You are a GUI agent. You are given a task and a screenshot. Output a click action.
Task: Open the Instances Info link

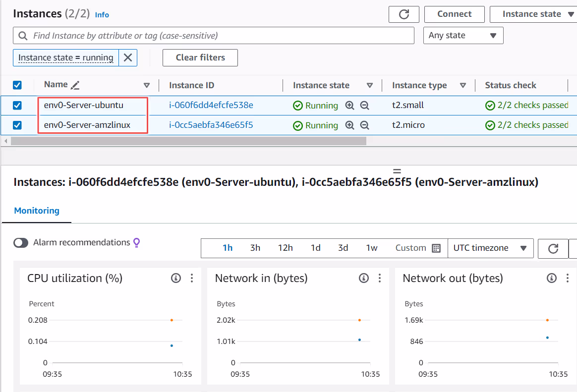102,15
